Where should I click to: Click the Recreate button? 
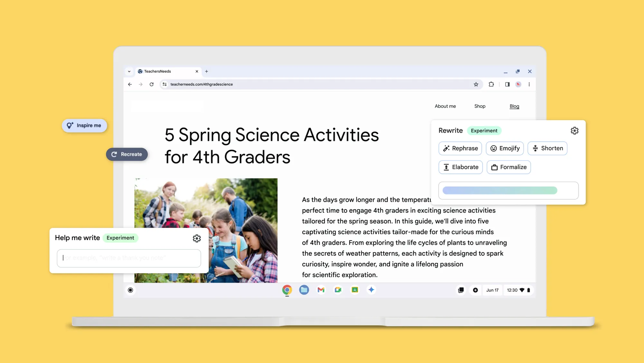127,154
